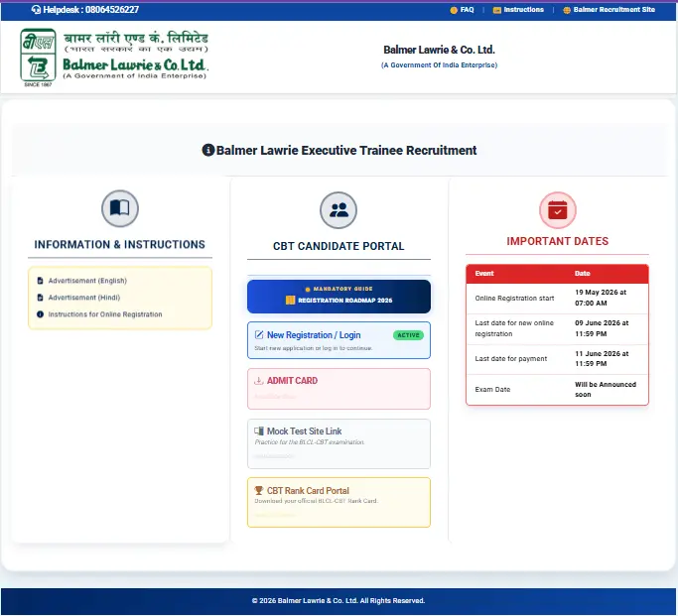
Task: Click the Balmer Lawrie & Co. Ltd. header title
Action: 439,51
